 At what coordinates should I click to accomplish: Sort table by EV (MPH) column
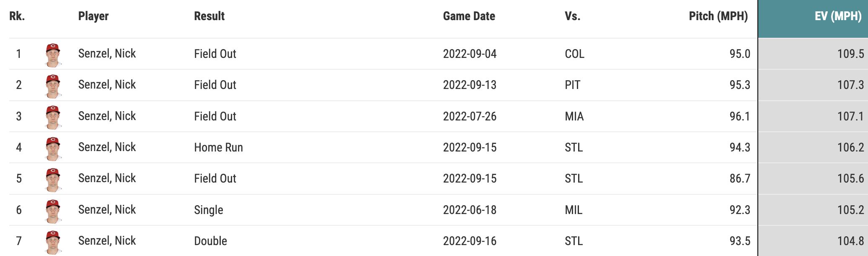(x=838, y=16)
